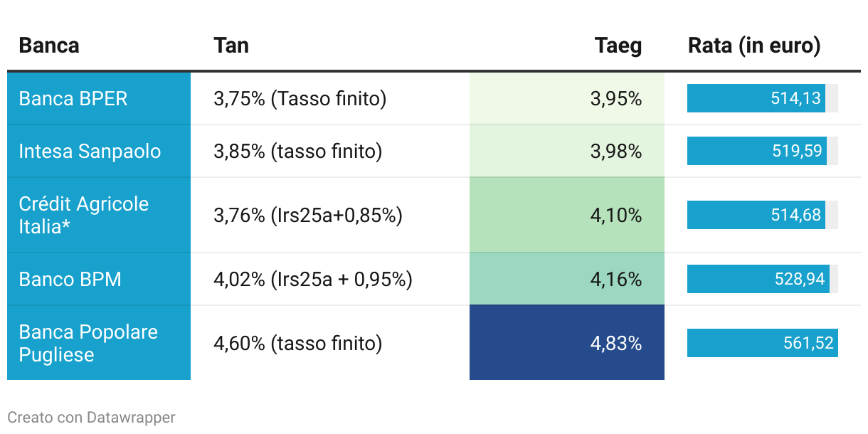Click the Taeg column header
Screen dimensions: 868x434
click(618, 46)
